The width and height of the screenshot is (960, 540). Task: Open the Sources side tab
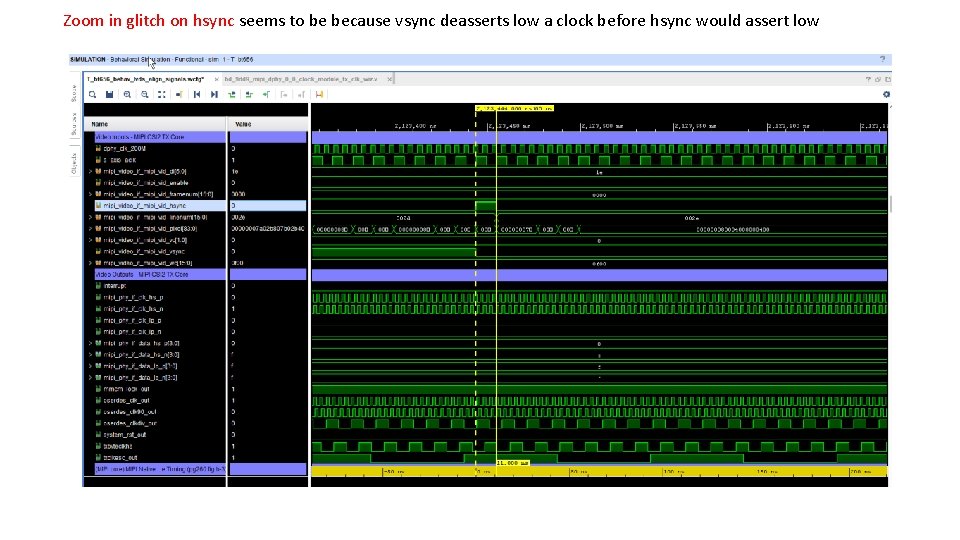[x=74, y=124]
